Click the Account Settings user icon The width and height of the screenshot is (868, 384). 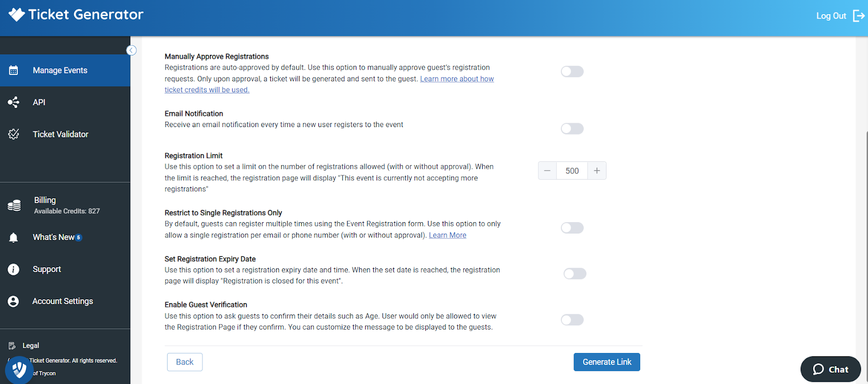click(14, 301)
